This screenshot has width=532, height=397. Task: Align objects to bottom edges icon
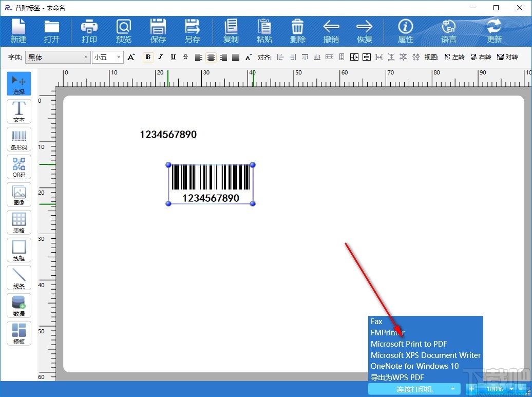317,57
